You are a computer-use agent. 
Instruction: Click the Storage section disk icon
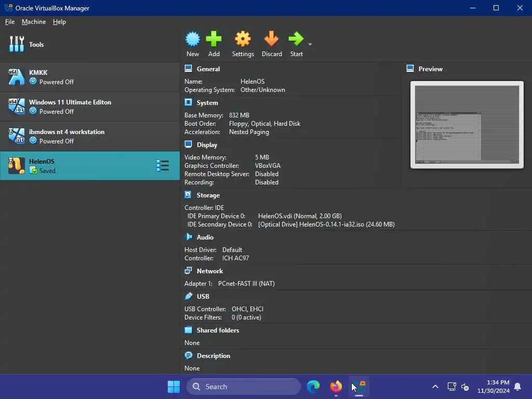click(x=188, y=195)
